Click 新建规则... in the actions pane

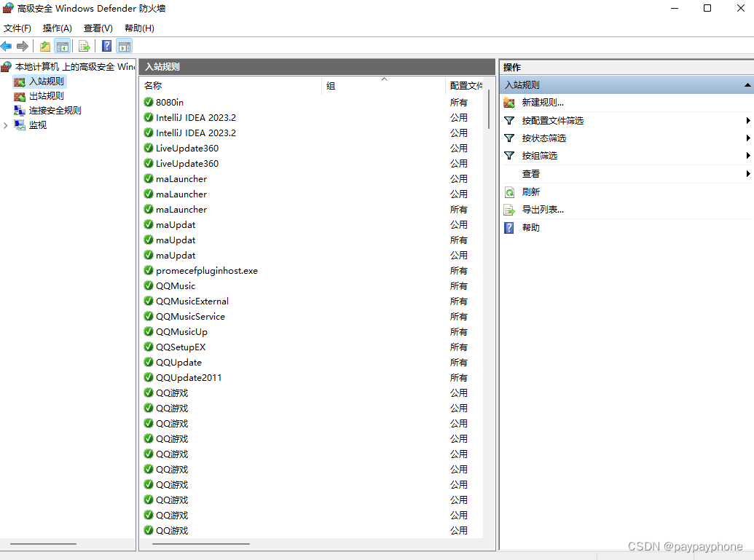coord(543,103)
